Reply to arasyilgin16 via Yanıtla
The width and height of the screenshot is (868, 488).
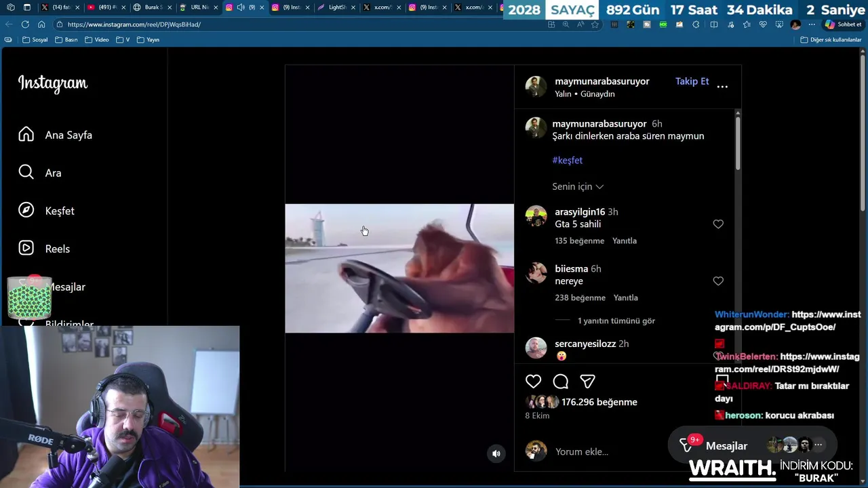[x=625, y=241]
